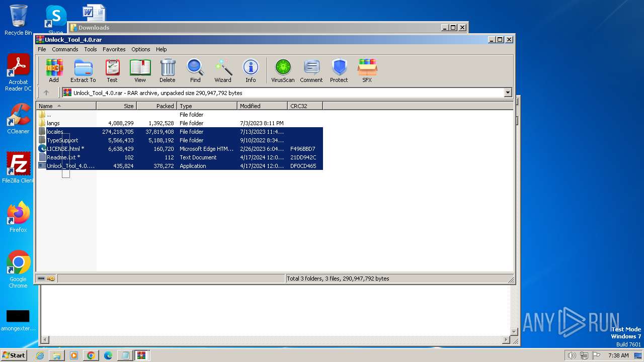Open the Options menu
This screenshot has width=644, height=362.
pyautogui.click(x=141, y=49)
